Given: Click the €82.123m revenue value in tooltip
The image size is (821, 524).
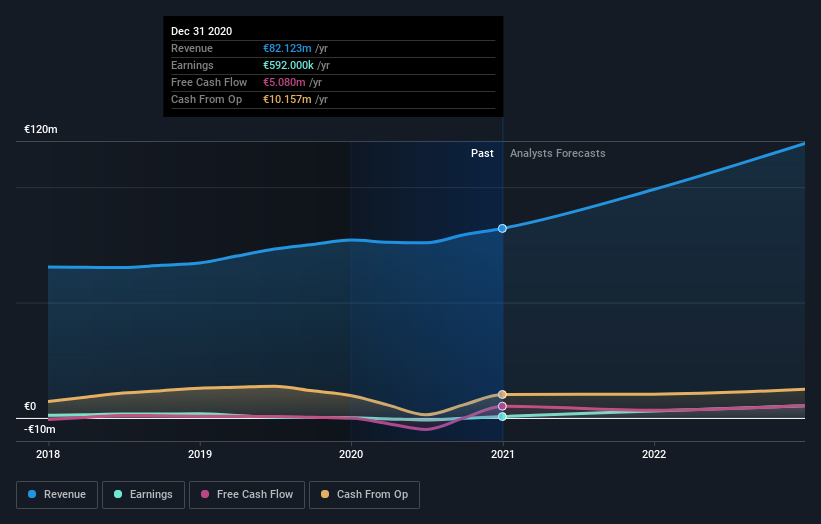Looking at the screenshot, I should (x=287, y=48).
